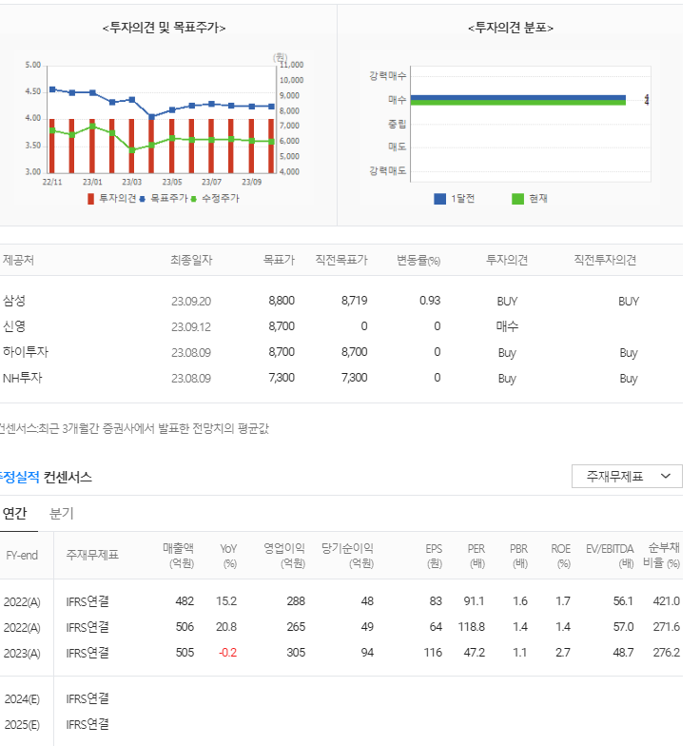Click the 투자의견 및 목표주가 chart title
This screenshot has height=746, width=700.
tap(164, 29)
